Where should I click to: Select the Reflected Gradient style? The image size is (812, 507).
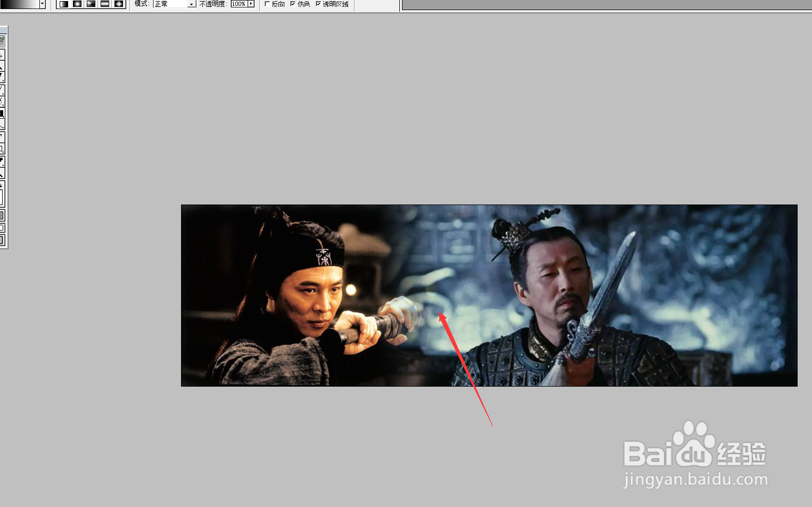(x=105, y=4)
